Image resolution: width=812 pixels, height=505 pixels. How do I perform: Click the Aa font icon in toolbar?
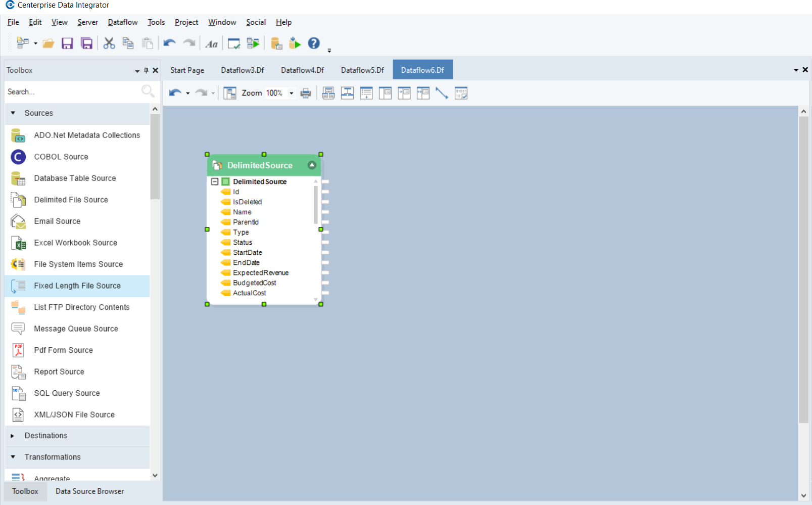tap(211, 44)
